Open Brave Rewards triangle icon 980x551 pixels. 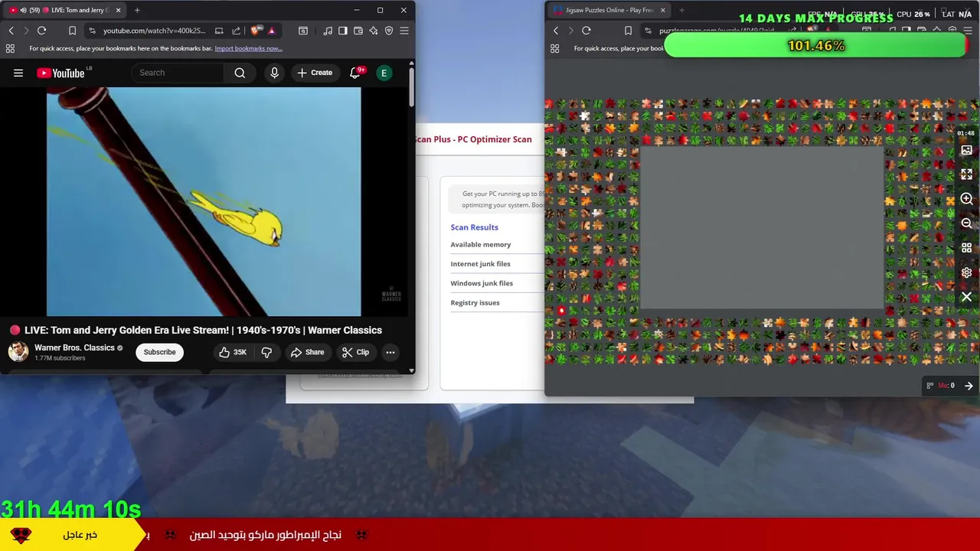coord(271,31)
